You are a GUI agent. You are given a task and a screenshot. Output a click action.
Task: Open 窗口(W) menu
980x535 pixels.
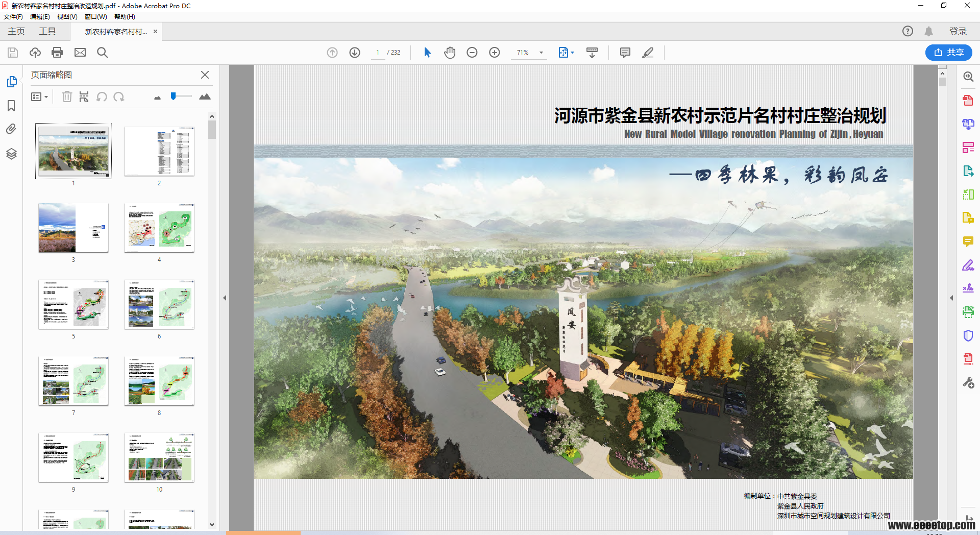click(x=95, y=17)
